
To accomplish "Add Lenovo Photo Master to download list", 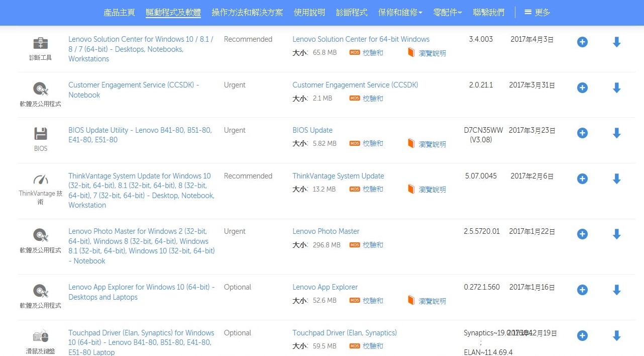I will click(x=582, y=234).
